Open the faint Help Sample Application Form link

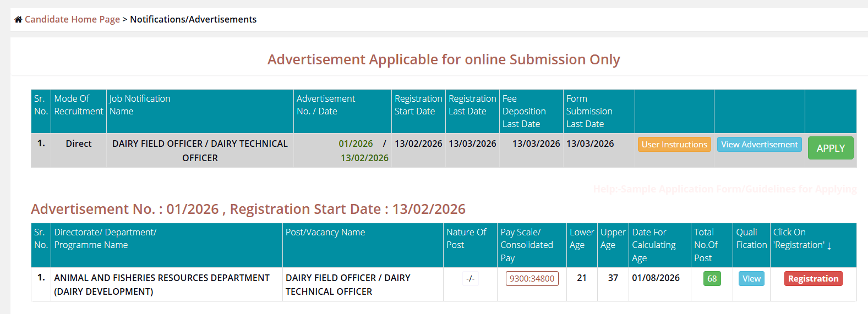724,189
